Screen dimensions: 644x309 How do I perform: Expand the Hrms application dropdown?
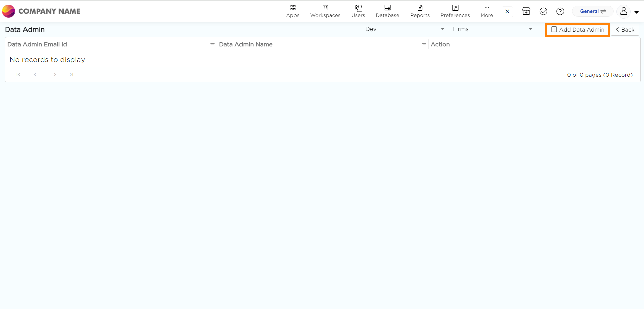click(493, 29)
